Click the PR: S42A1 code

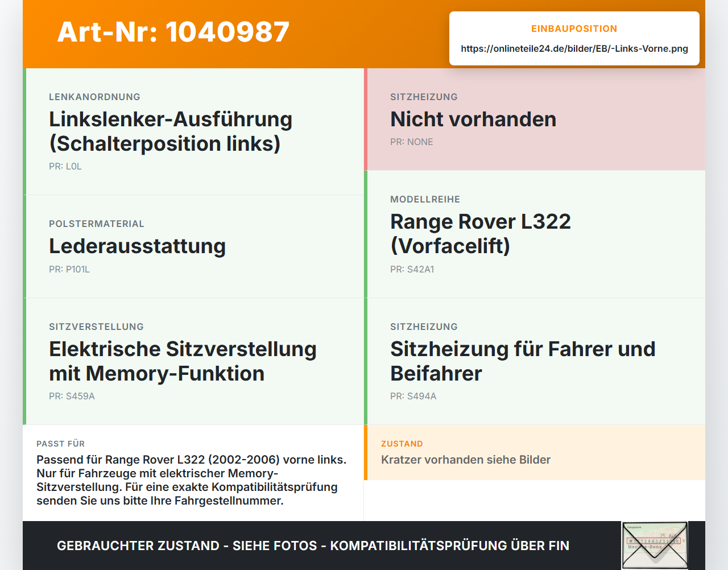click(412, 270)
